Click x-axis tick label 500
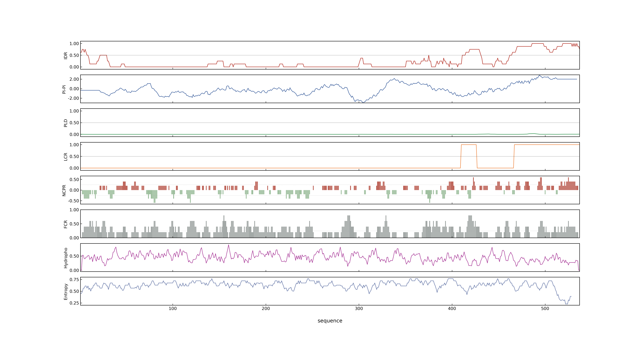Viewport: 644px width, 343px height. (x=545, y=309)
